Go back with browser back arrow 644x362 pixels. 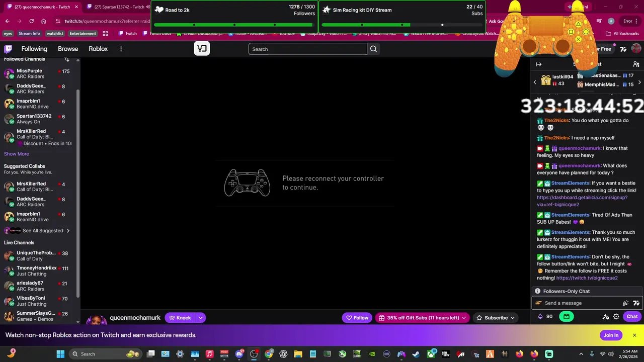click(x=7, y=21)
